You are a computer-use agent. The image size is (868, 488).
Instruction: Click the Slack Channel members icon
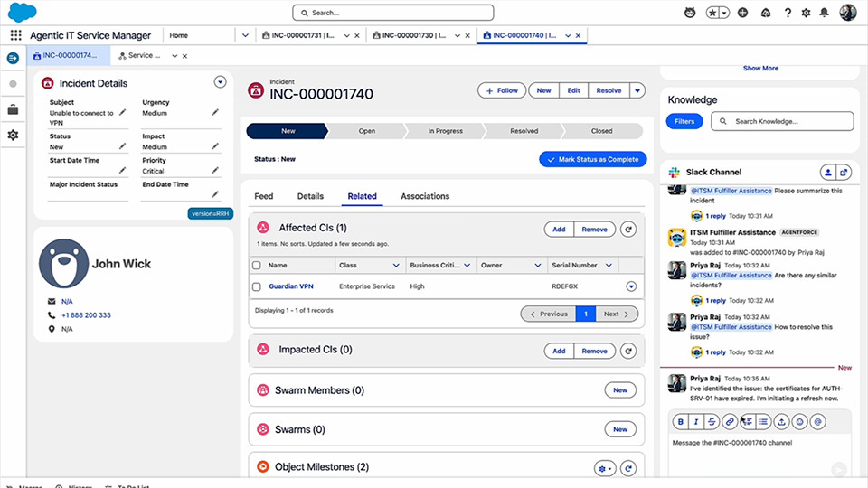click(x=827, y=173)
